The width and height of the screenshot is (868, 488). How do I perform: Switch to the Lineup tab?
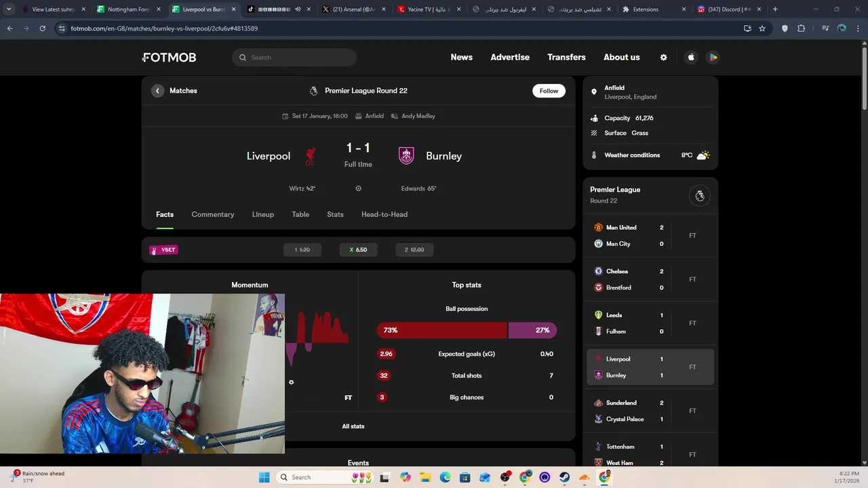[x=263, y=214]
